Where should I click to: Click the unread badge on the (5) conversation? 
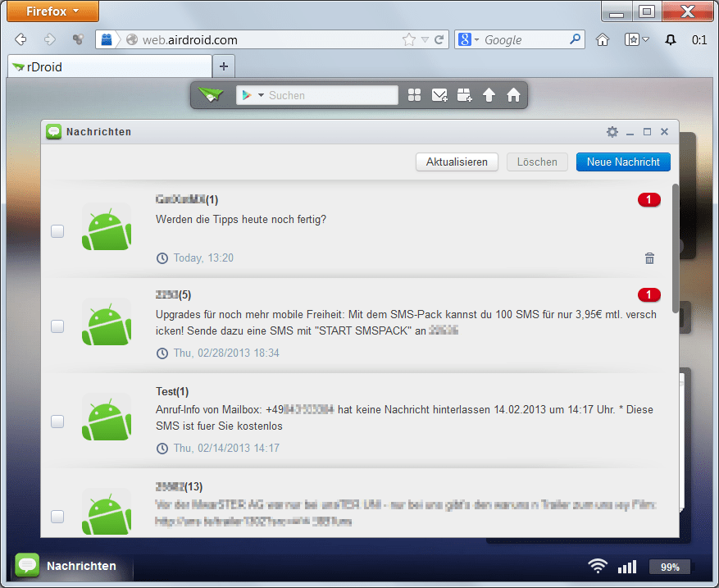tap(648, 295)
